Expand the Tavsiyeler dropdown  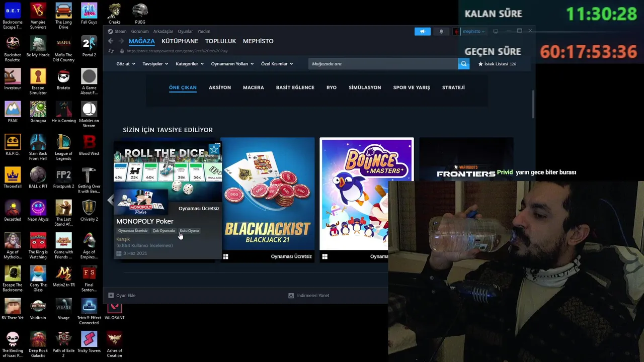click(x=155, y=64)
